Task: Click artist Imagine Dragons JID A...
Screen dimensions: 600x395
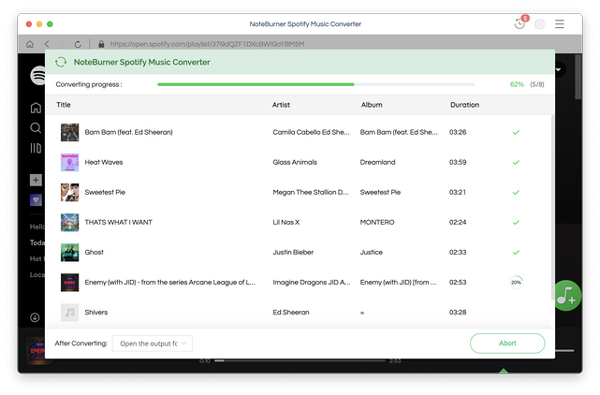Action: pos(311,282)
